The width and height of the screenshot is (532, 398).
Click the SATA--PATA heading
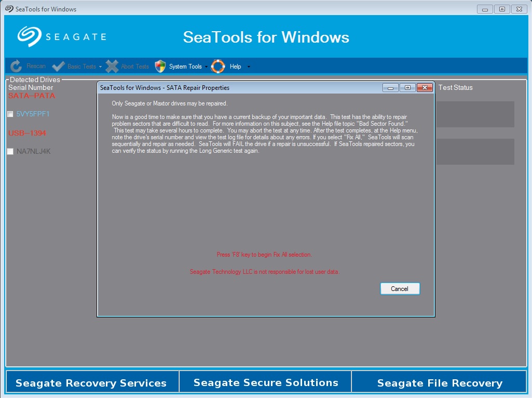click(x=32, y=96)
